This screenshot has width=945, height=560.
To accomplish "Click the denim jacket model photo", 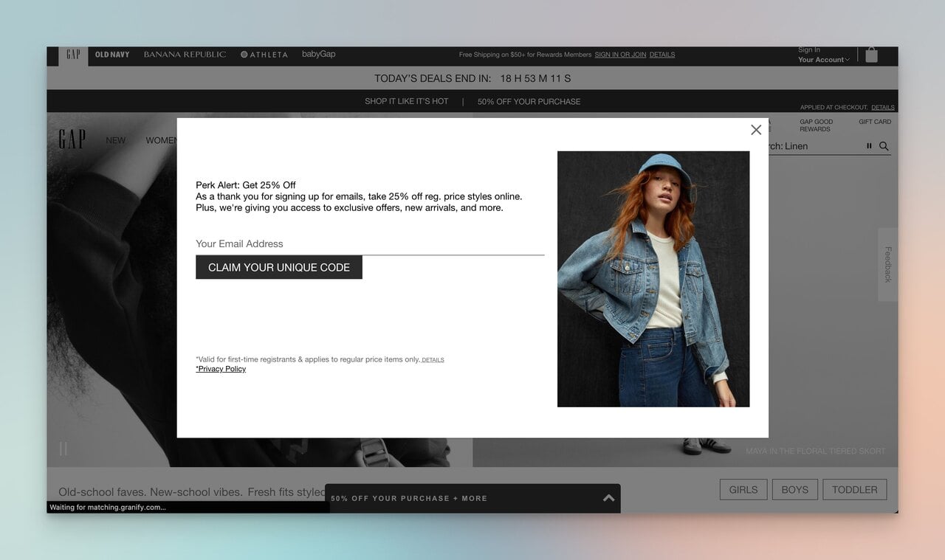I will click(x=653, y=279).
